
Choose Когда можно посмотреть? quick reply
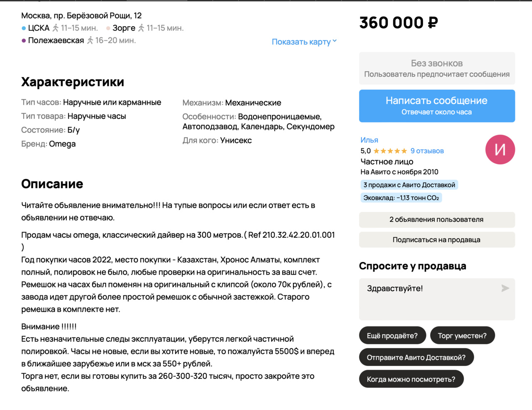click(411, 379)
